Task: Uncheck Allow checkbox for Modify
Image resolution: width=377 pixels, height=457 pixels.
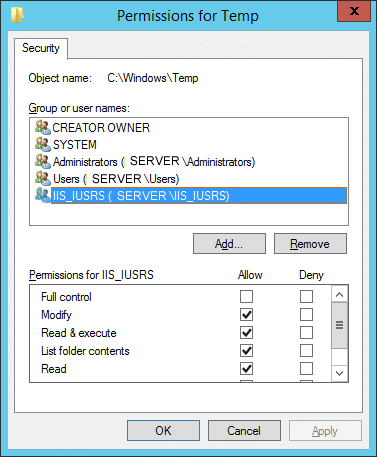Action: click(246, 314)
